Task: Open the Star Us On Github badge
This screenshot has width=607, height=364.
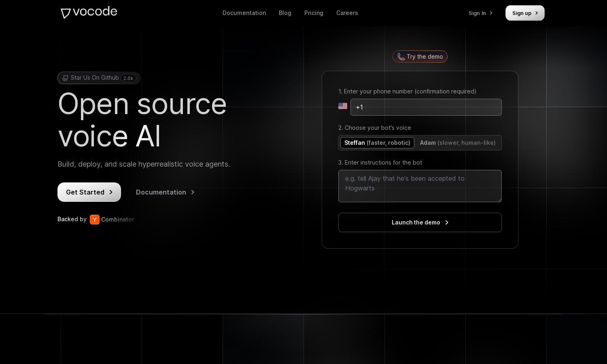Action: coord(99,78)
